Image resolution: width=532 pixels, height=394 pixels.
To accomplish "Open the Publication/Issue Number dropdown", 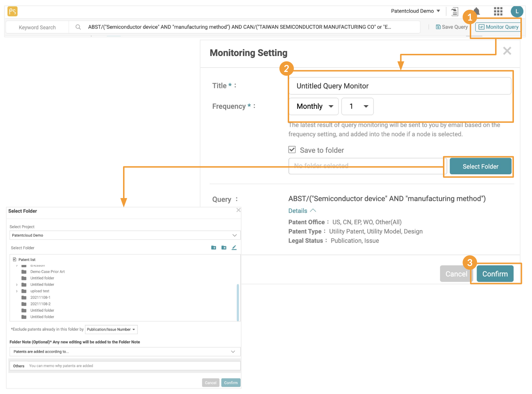I will pos(111,329).
